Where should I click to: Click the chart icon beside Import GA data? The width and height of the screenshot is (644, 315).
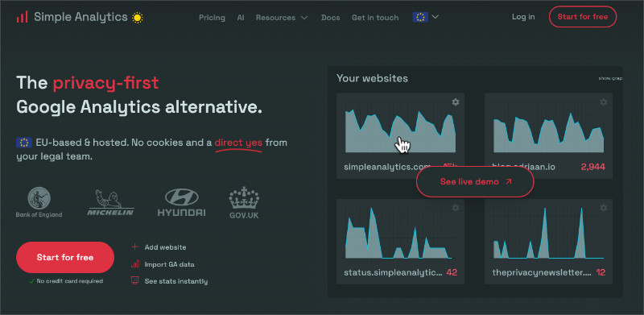(134, 264)
